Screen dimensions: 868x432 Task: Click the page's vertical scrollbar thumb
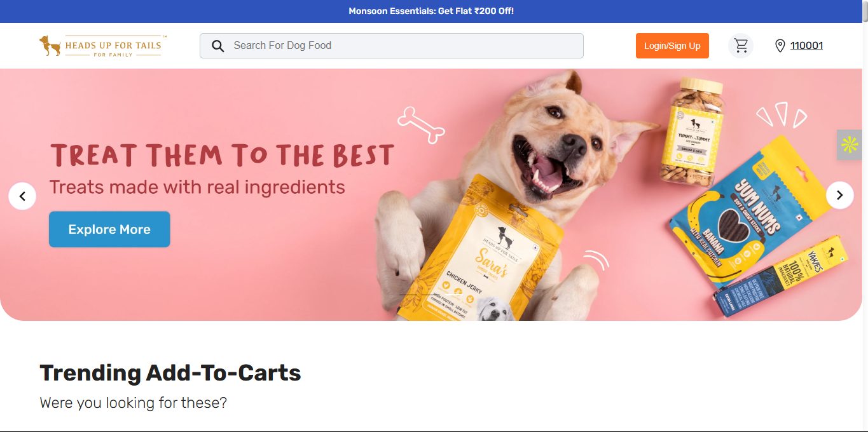tap(865, 11)
